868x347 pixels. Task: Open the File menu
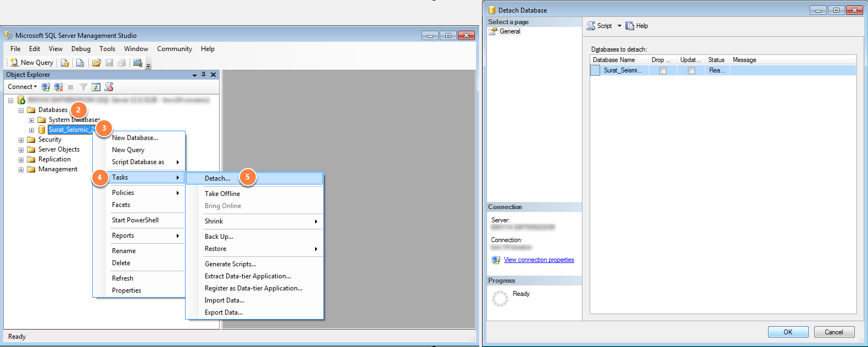(x=15, y=49)
